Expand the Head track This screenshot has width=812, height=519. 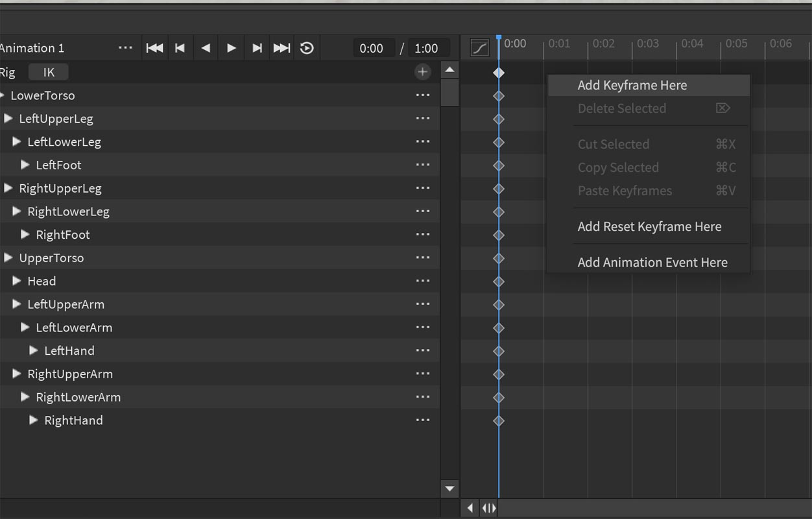[x=17, y=281]
